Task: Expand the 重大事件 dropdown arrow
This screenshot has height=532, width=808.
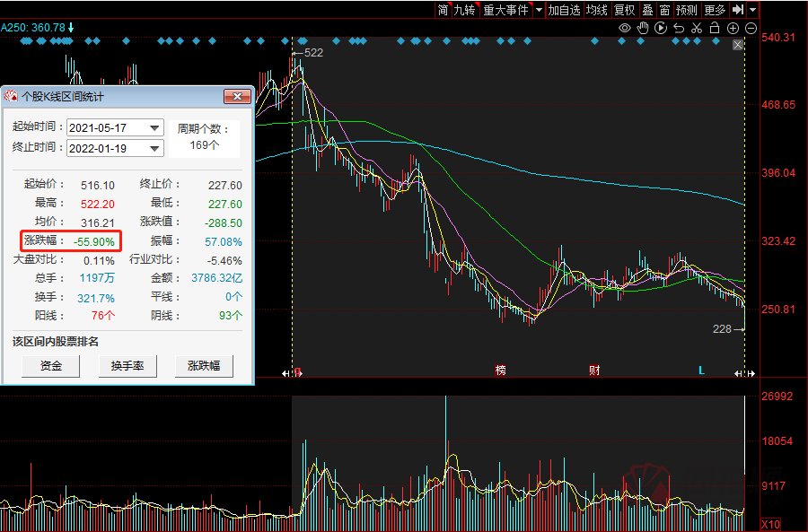Action: [x=539, y=10]
